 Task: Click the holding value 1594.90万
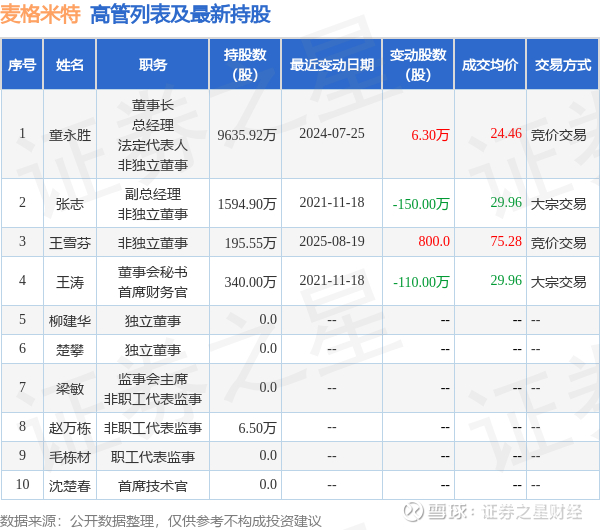(x=247, y=204)
